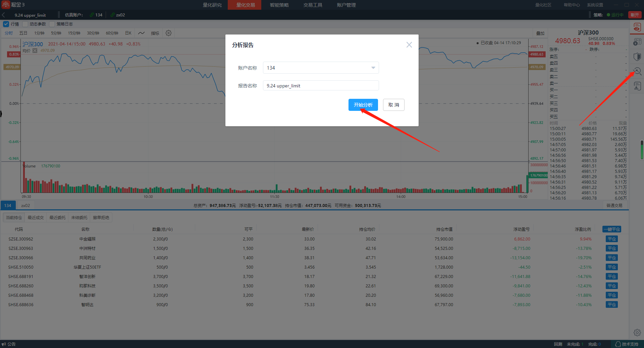Click 平仓 for SHSE.510050 华夏上证50ETF
644x348 pixels.
pyautogui.click(x=612, y=267)
